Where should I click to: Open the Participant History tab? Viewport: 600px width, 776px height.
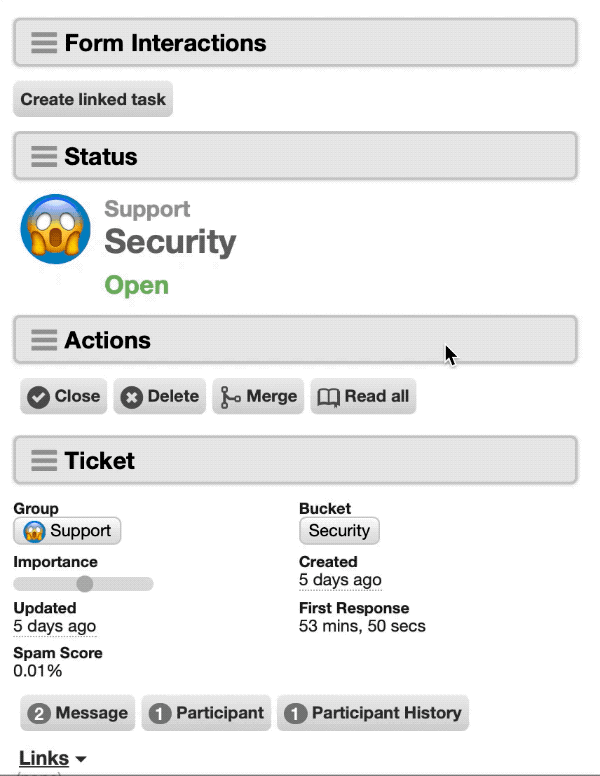pyautogui.click(x=373, y=713)
